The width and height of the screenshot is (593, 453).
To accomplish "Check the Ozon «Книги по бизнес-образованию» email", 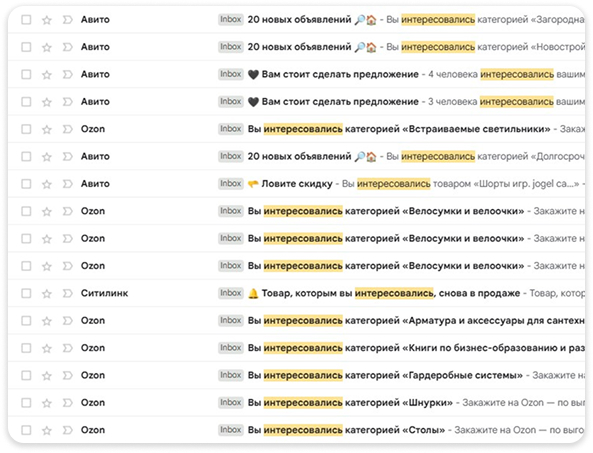I will point(26,348).
